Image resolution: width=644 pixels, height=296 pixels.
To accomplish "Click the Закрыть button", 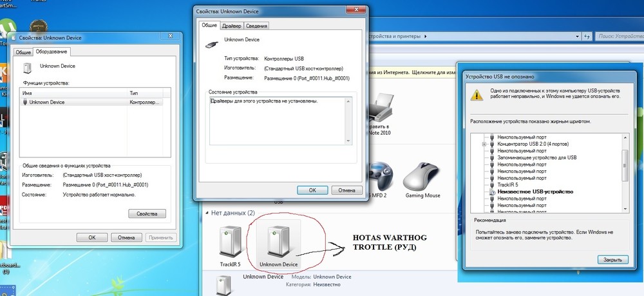I will click(x=613, y=260).
